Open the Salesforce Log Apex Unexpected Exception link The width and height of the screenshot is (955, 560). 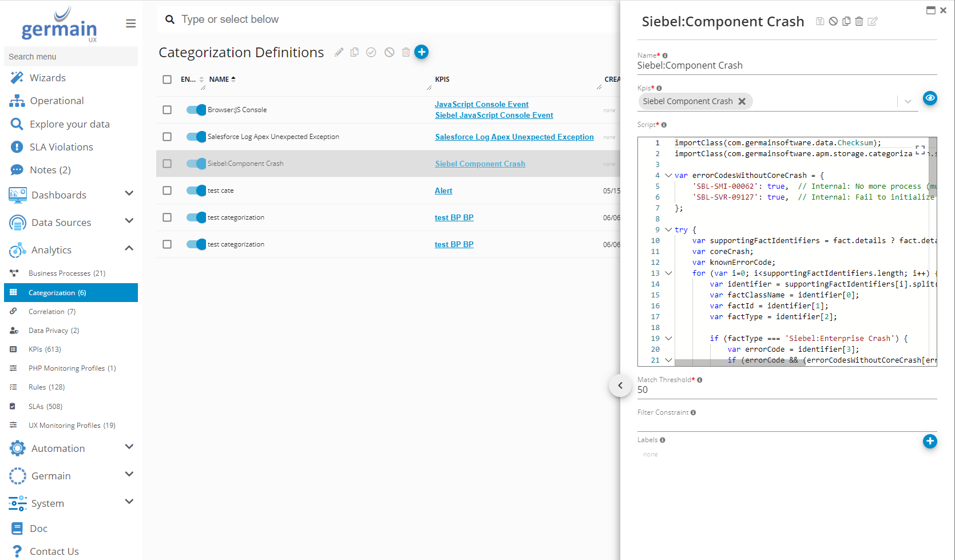tap(514, 137)
